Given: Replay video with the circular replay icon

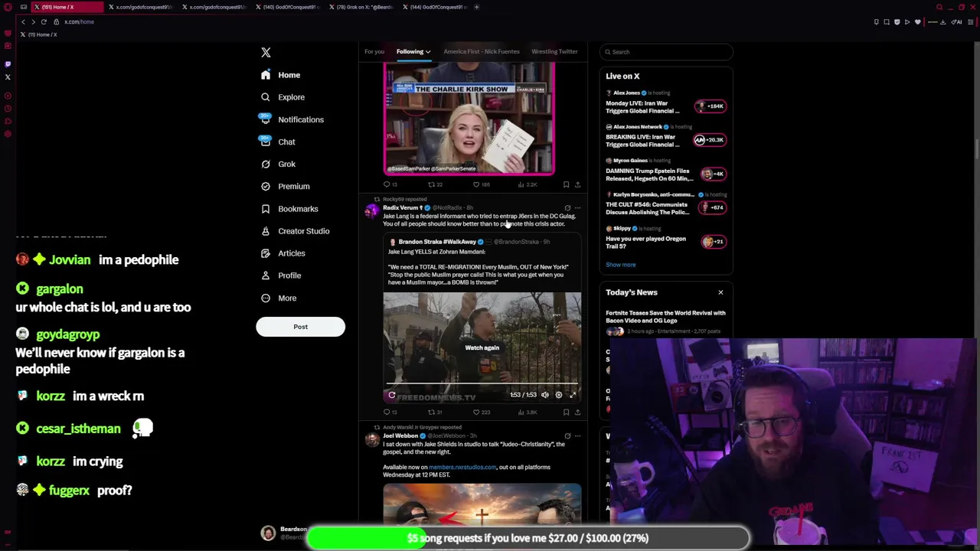Looking at the screenshot, I should click(x=392, y=395).
